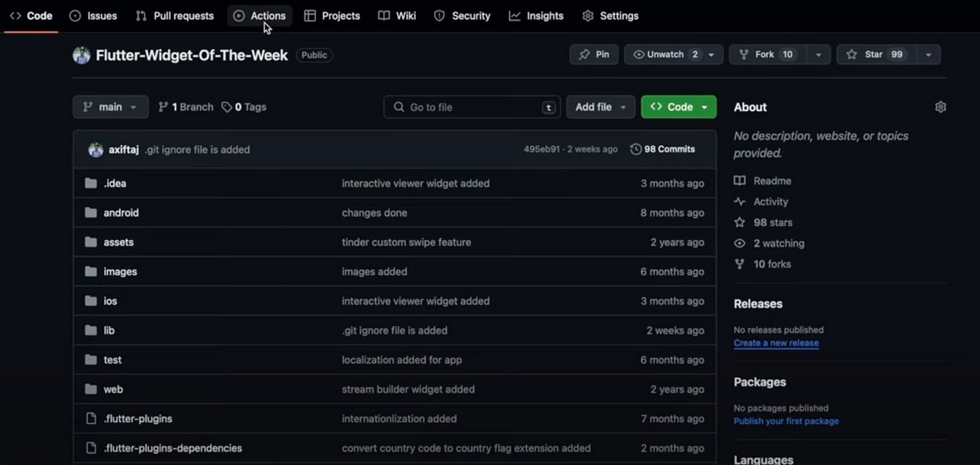Image resolution: width=980 pixels, height=465 pixels.
Task: Open commit "convert country code to country flag extension added"
Action: pos(466,448)
